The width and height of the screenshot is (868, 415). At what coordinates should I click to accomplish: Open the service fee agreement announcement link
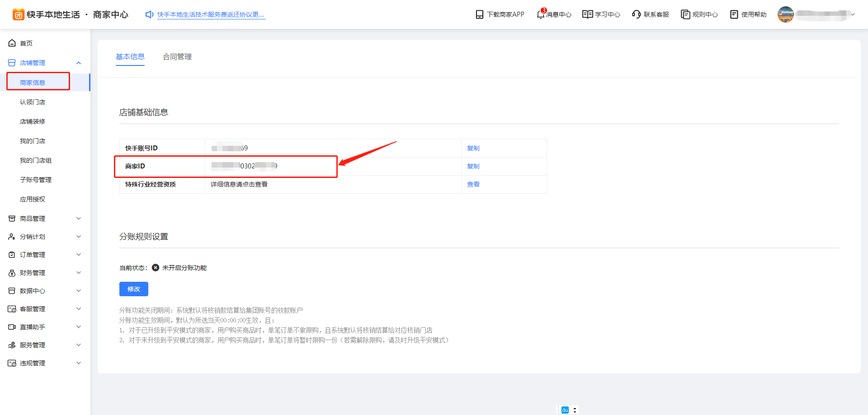(x=211, y=14)
